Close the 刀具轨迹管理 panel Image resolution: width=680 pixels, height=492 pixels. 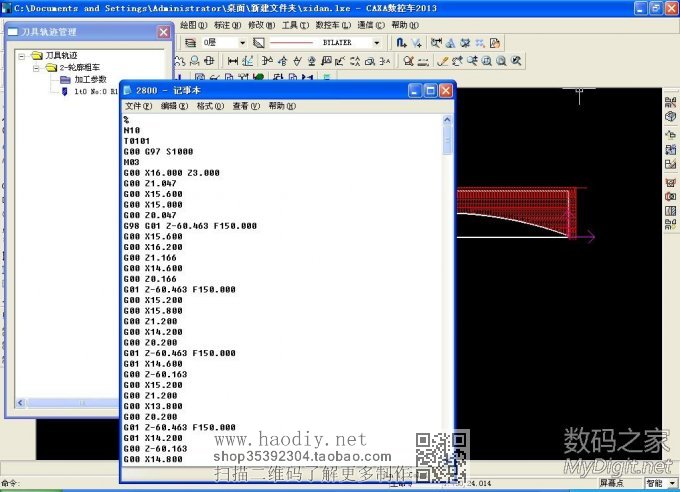(x=163, y=32)
